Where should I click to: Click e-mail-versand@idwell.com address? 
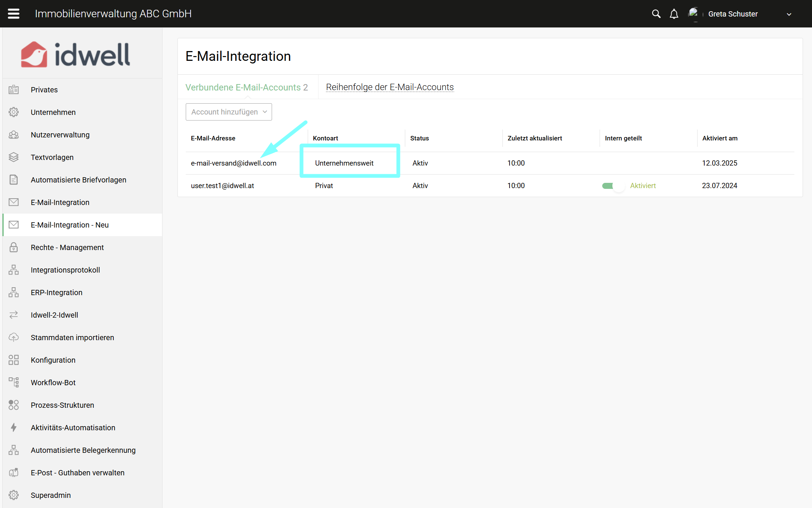coord(233,163)
